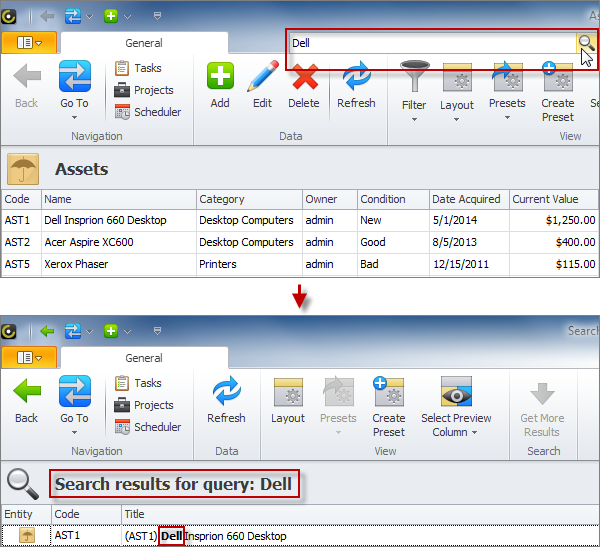Click Refresh in the search results window
Screen dimensions: 600x547
227,400
